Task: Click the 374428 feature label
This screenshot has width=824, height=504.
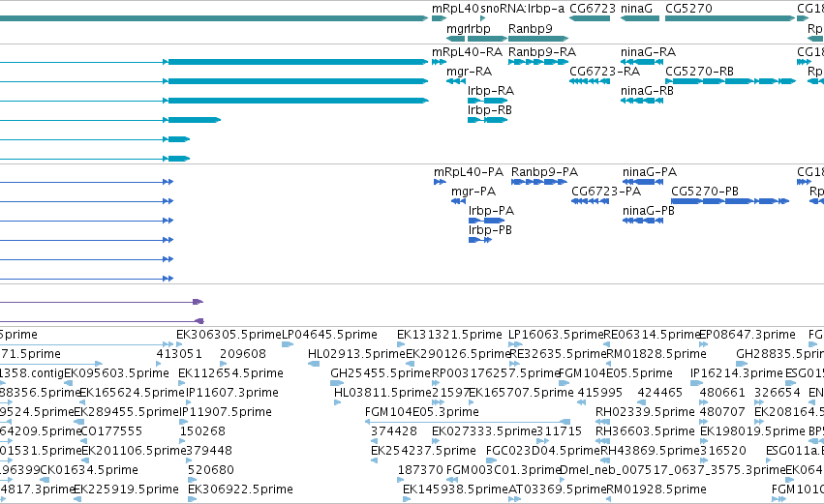Action: point(394,432)
